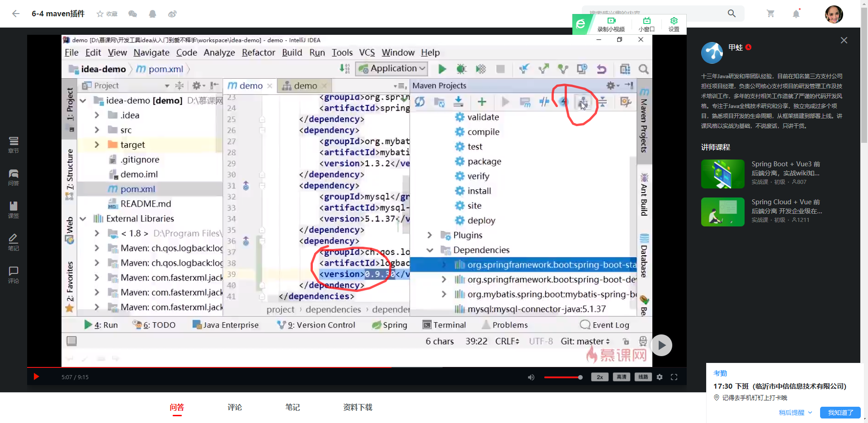
Task: Open the 笔记 notes sidebar icon
Action: coord(14,242)
